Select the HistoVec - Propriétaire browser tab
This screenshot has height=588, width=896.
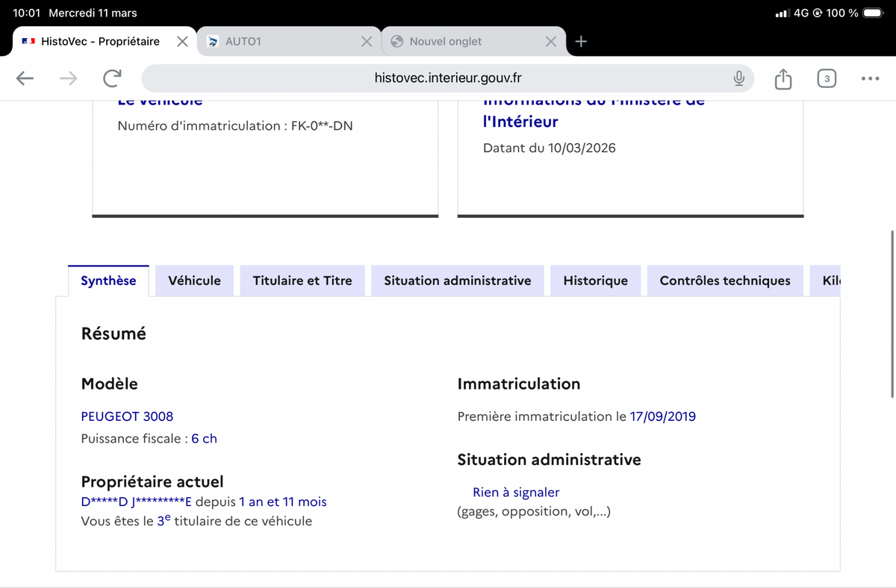pos(105,42)
